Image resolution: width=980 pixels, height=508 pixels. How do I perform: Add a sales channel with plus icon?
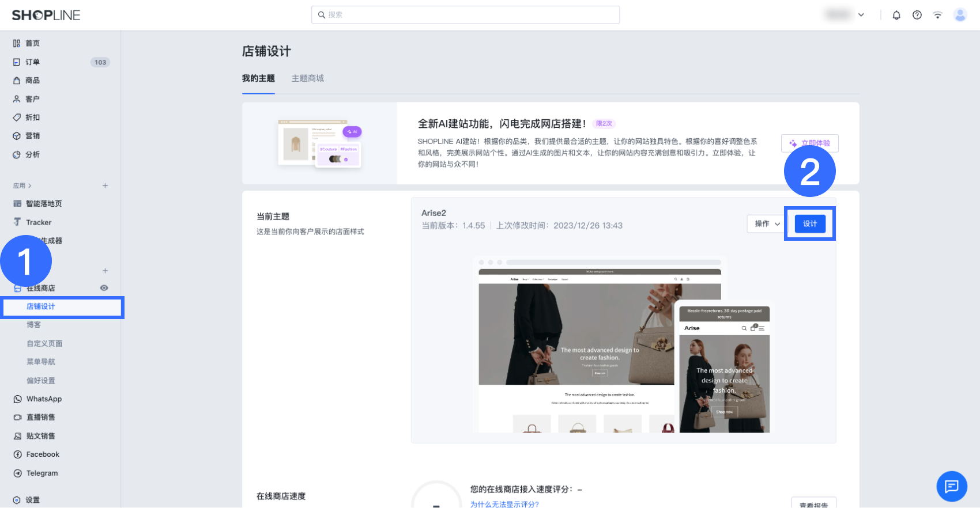click(105, 271)
